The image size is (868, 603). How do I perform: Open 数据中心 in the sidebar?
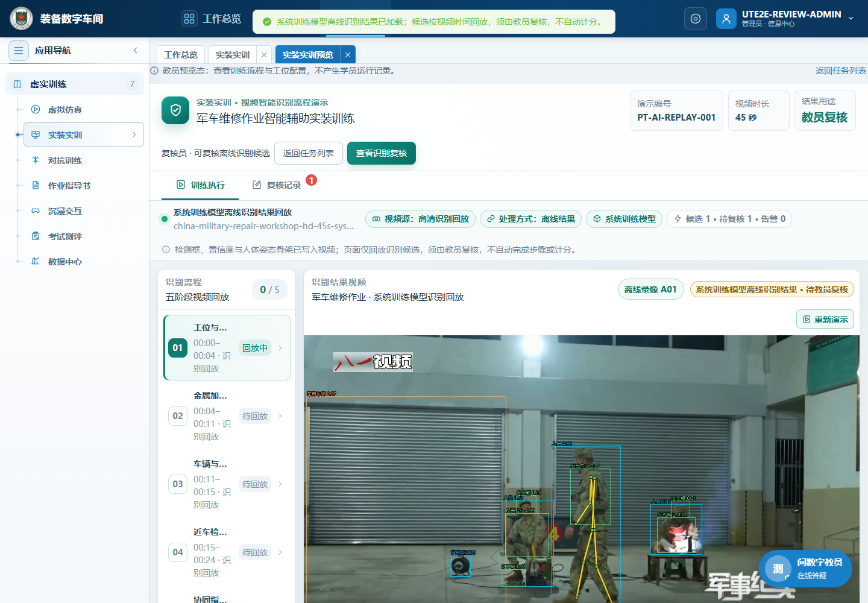click(x=84, y=262)
